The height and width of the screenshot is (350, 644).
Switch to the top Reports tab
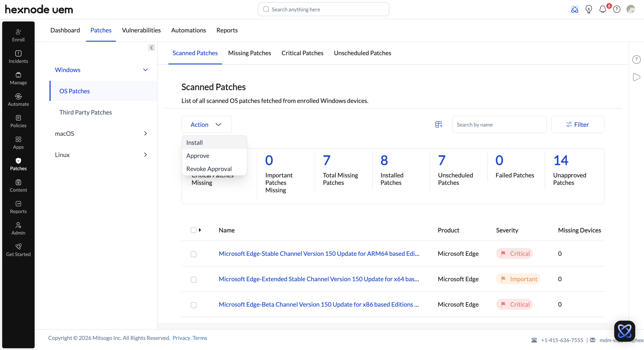click(227, 30)
